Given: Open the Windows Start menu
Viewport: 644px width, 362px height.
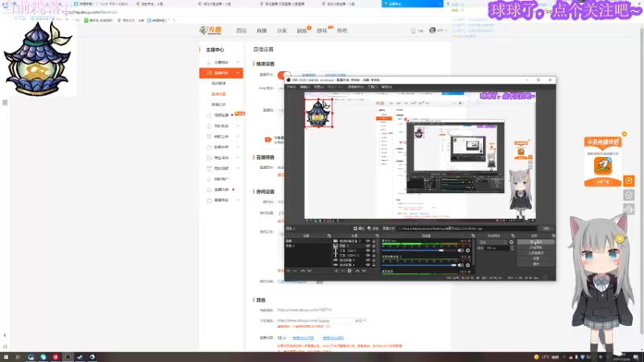Looking at the screenshot, I should click(6, 357).
